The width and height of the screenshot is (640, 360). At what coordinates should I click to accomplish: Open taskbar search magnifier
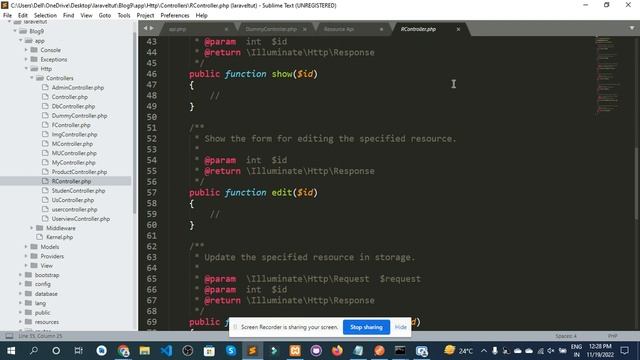[34, 351]
